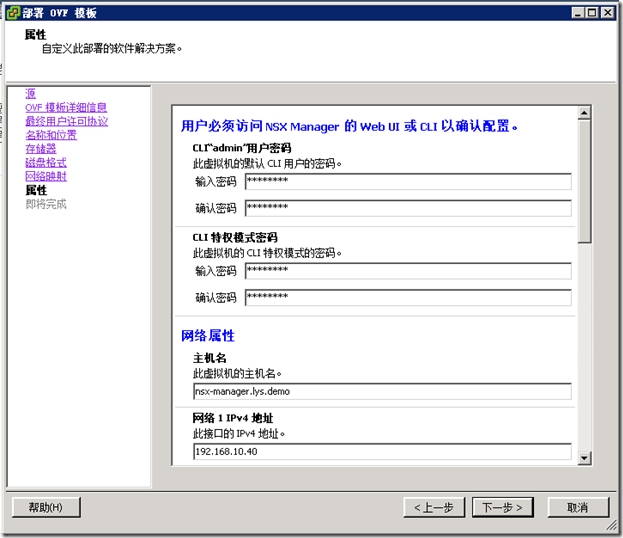
Task: Open 最终用户许可协议 step link
Action: 66,121
